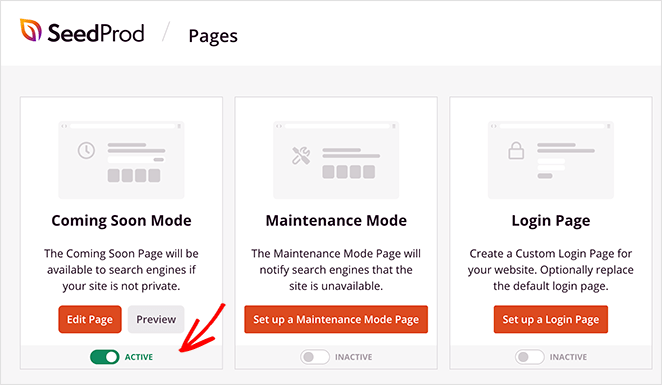Preview the Coming Soon page
The width and height of the screenshot is (662, 385).
tap(156, 320)
